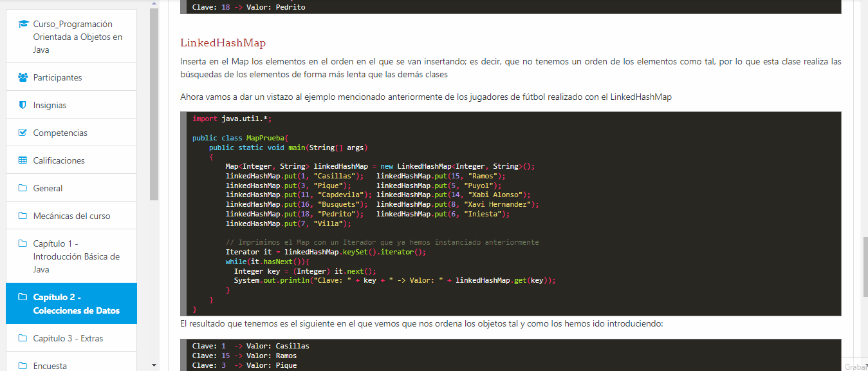Viewport: 868px width, 371px height.
Task: Select Capítulo 2 - Colecciones de Datos
Action: (76, 304)
